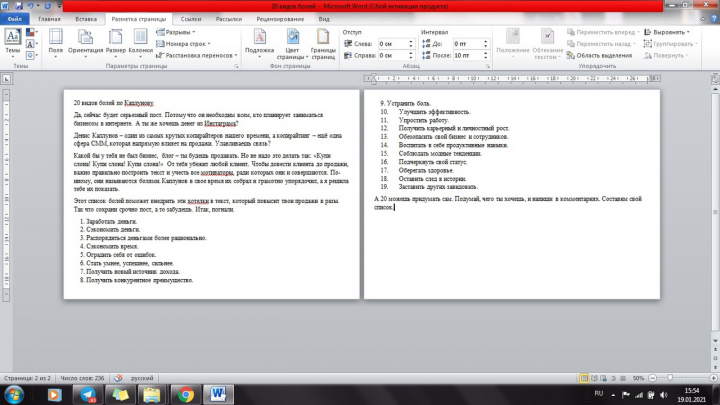Switch to Print Layout view

coord(584,378)
